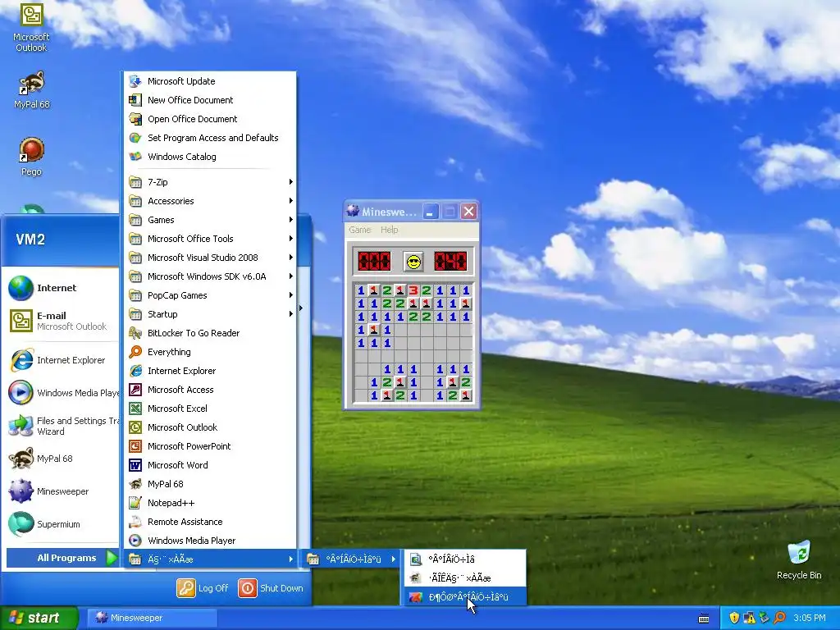Viewport: 840px width, 630px height.
Task: Click the garbled-name folder below Windows Media Player
Action: [x=210, y=559]
